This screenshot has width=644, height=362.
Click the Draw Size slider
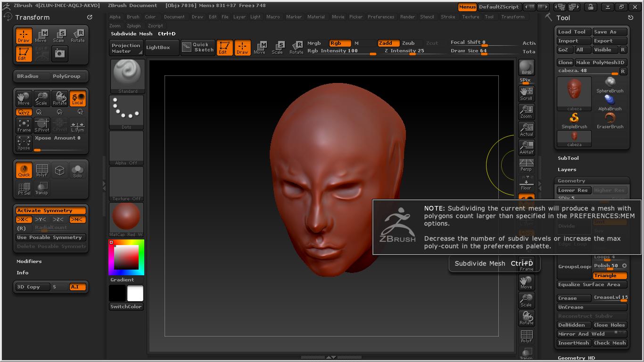pos(484,51)
